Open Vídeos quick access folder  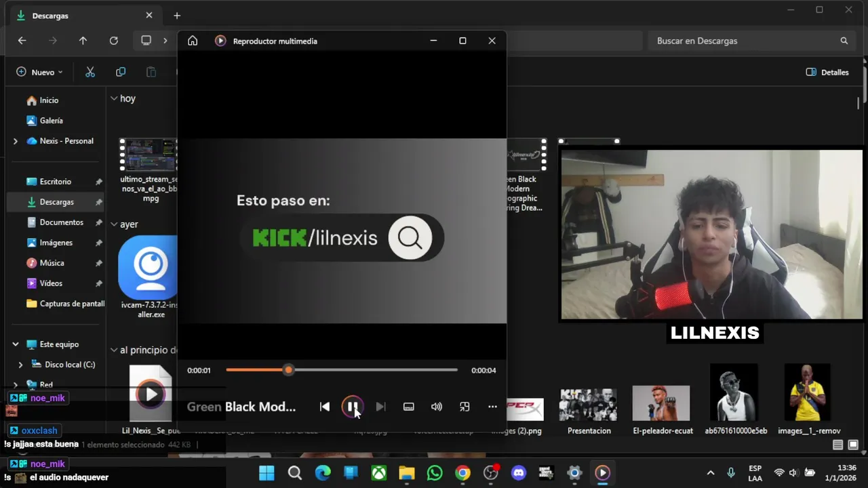coord(51,283)
